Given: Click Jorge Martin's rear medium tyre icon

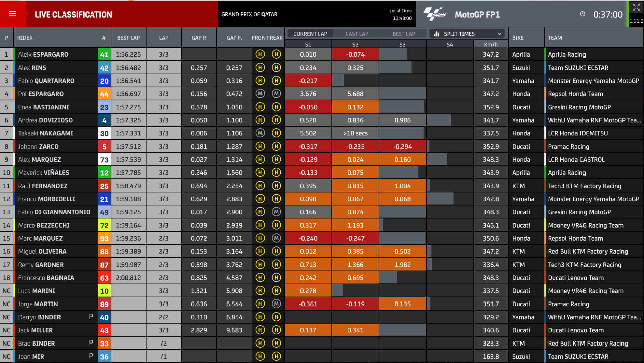Looking at the screenshot, I should point(276,304).
